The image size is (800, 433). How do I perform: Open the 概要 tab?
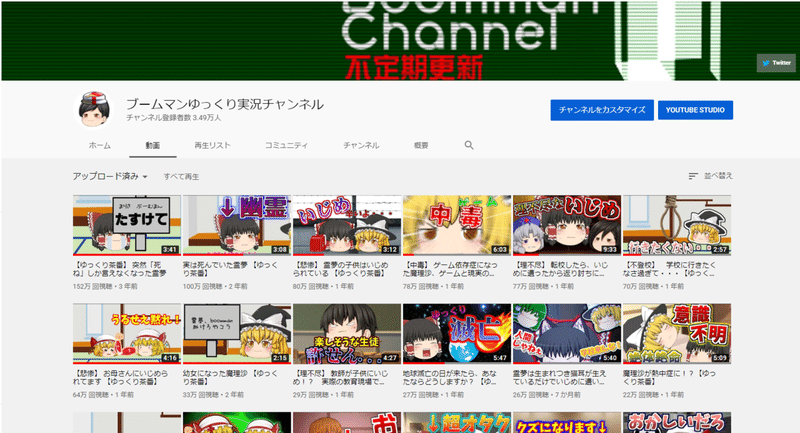(x=421, y=145)
